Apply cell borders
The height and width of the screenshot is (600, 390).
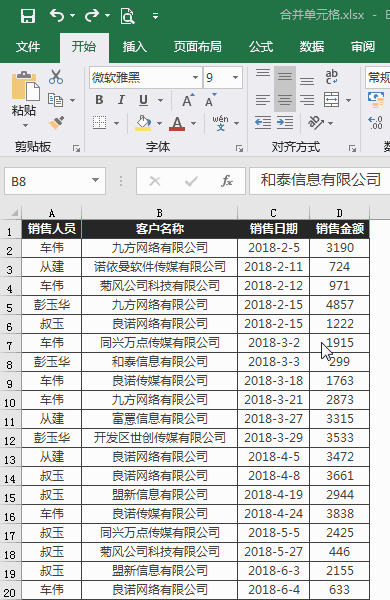(x=100, y=123)
